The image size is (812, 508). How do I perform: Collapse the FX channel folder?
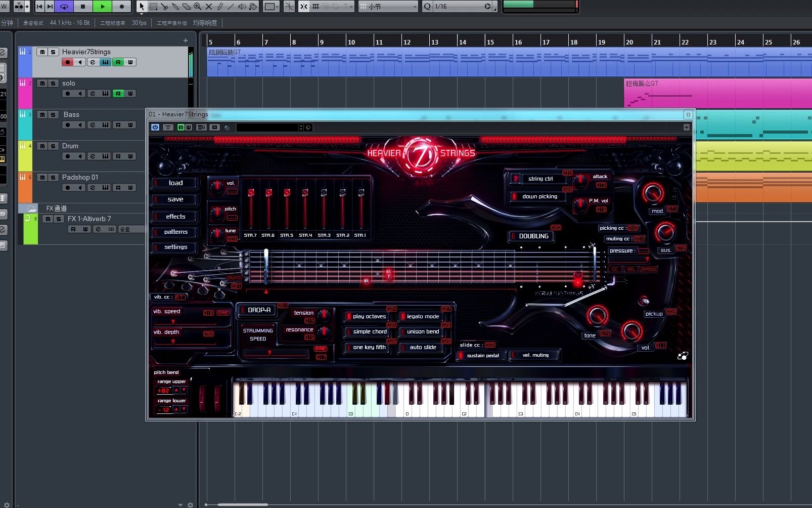[32, 208]
